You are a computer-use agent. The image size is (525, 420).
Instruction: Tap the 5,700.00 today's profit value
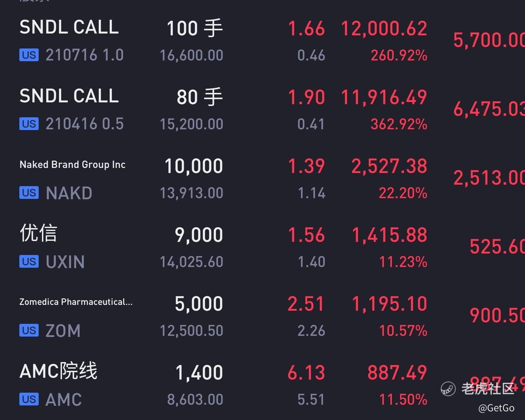(x=489, y=40)
